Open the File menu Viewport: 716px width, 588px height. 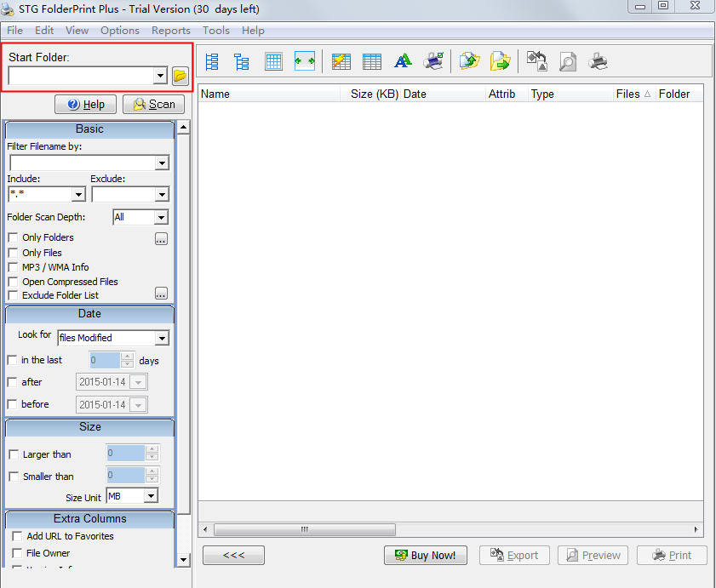[x=14, y=31]
